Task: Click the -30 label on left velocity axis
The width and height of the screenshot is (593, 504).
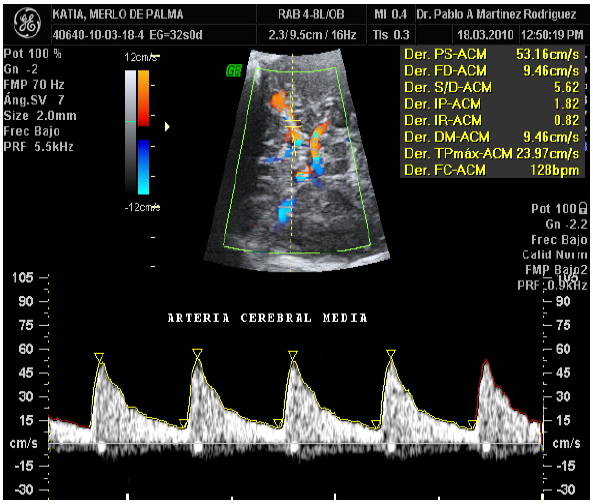Action: pyautogui.click(x=24, y=490)
